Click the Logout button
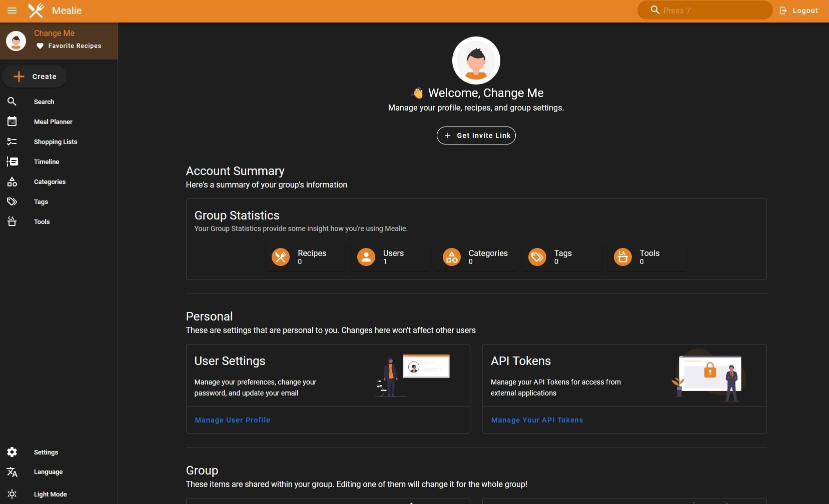This screenshot has width=829, height=504. coord(799,10)
